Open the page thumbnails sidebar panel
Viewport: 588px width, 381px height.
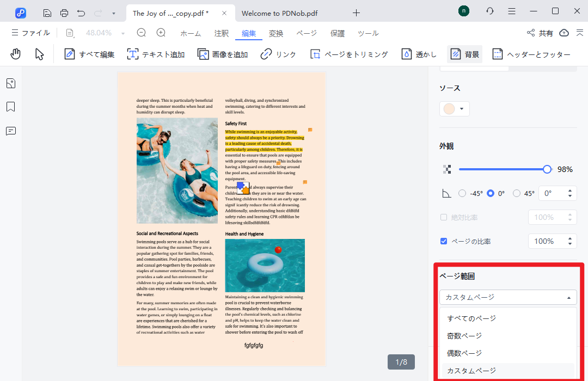pos(11,83)
